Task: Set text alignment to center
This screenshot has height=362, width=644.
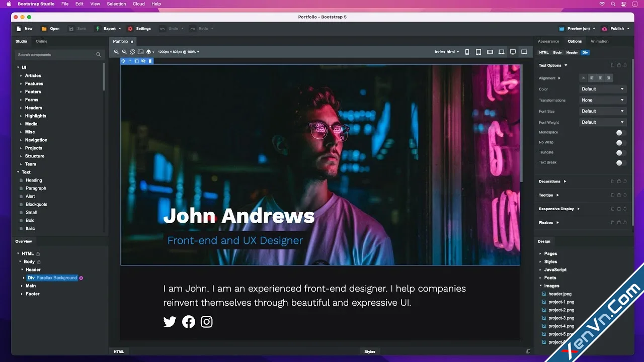Action: (x=600, y=78)
